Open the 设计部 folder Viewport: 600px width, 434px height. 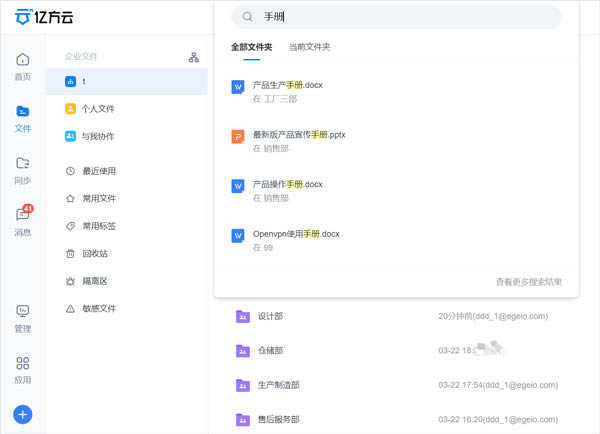click(x=270, y=316)
